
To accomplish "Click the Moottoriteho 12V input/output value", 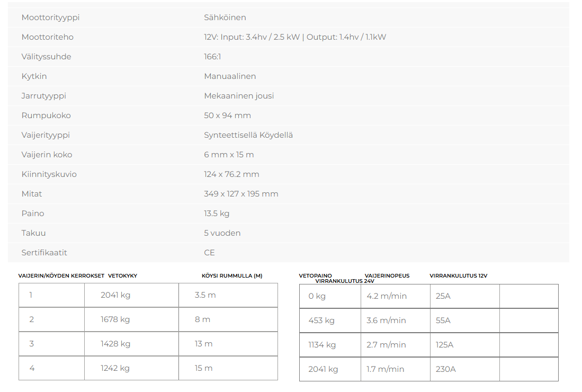I will [x=295, y=37].
